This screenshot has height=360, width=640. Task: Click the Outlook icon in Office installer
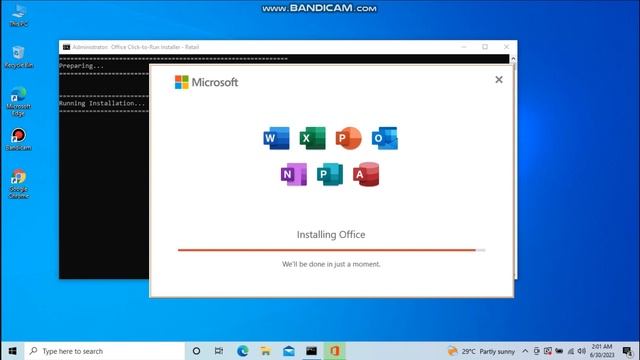pyautogui.click(x=384, y=138)
